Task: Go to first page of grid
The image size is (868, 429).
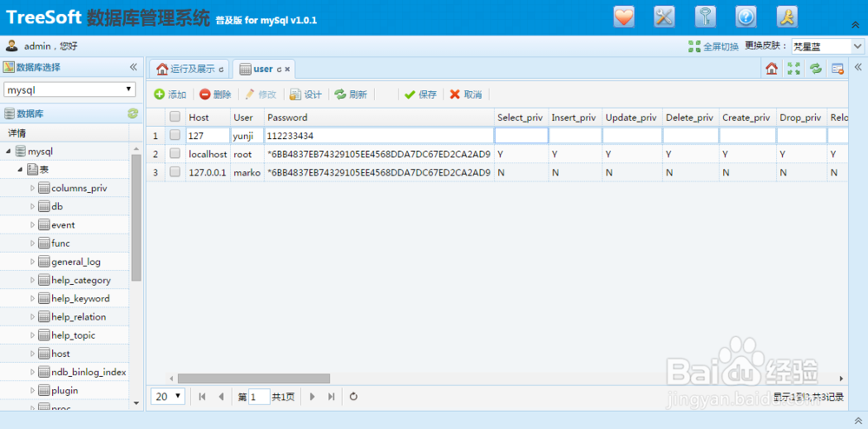Action: point(202,396)
